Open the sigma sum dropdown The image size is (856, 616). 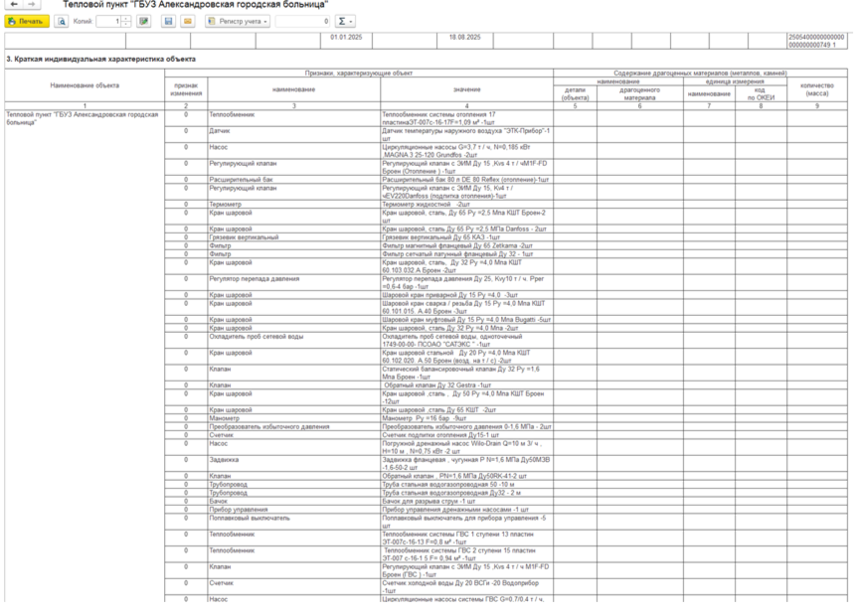point(344,21)
